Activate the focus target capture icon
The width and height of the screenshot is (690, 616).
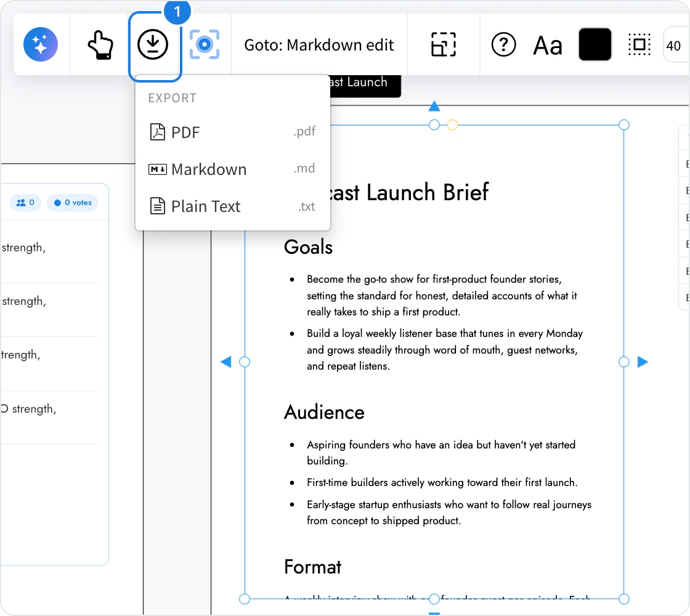[205, 44]
